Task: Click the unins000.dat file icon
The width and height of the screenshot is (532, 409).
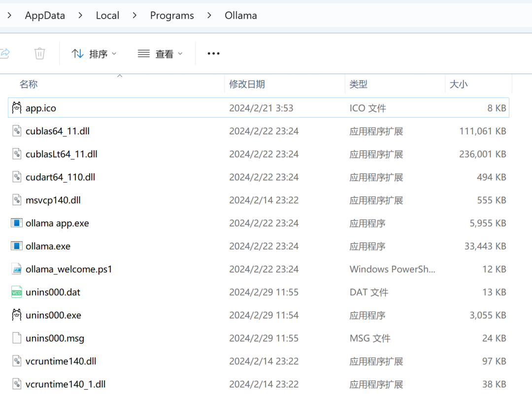Action: pos(17,292)
